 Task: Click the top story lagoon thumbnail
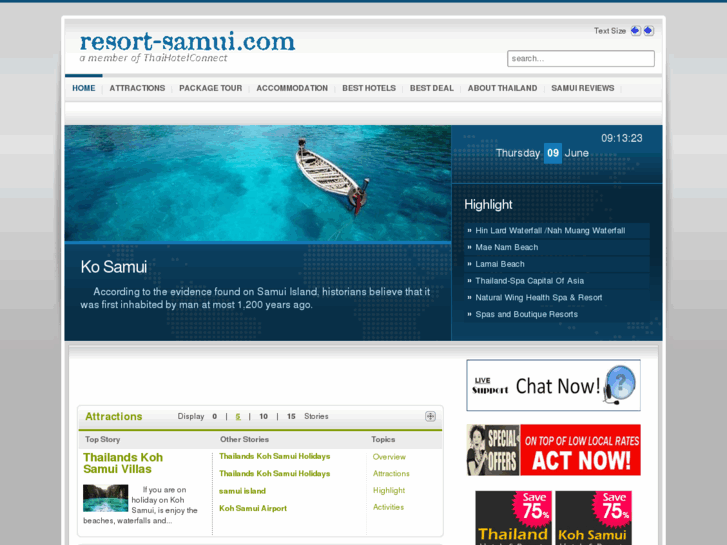click(x=106, y=498)
